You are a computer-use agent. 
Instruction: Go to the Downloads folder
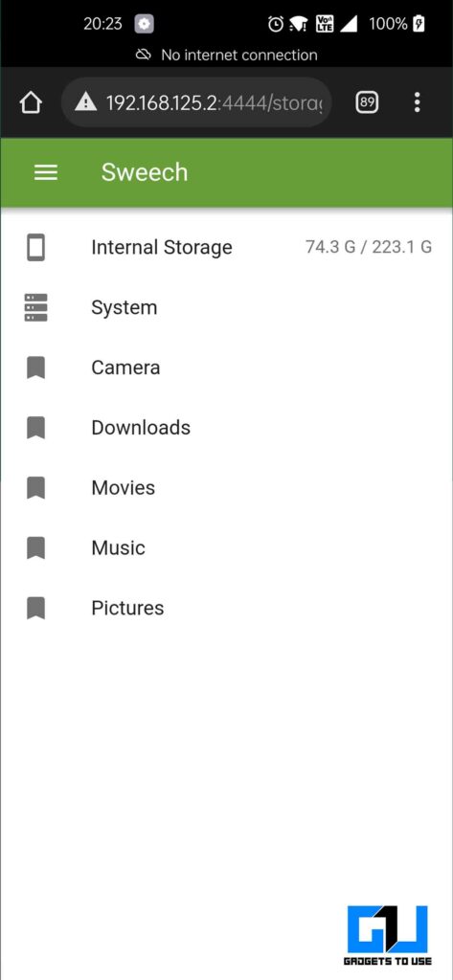226,428
